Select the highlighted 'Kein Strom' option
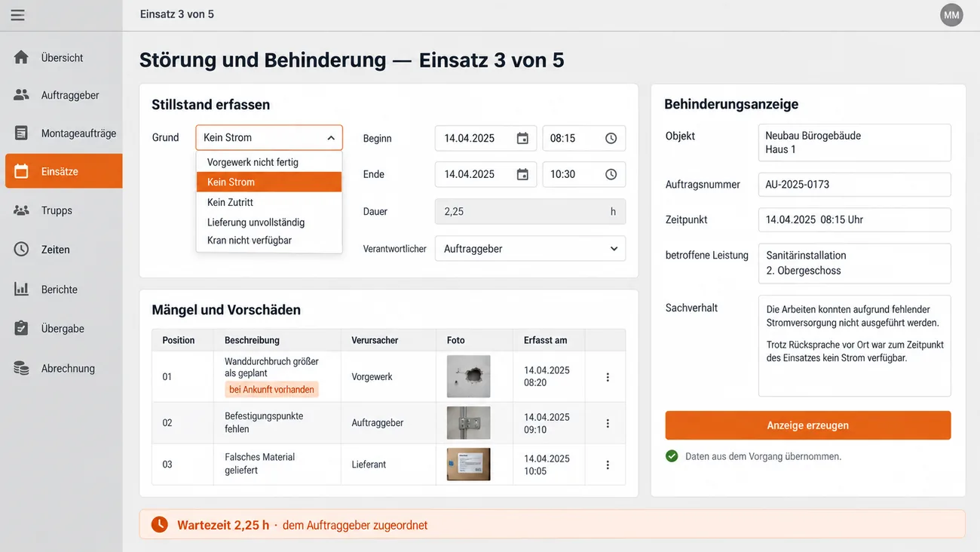This screenshot has width=980, height=552. pyautogui.click(x=269, y=182)
